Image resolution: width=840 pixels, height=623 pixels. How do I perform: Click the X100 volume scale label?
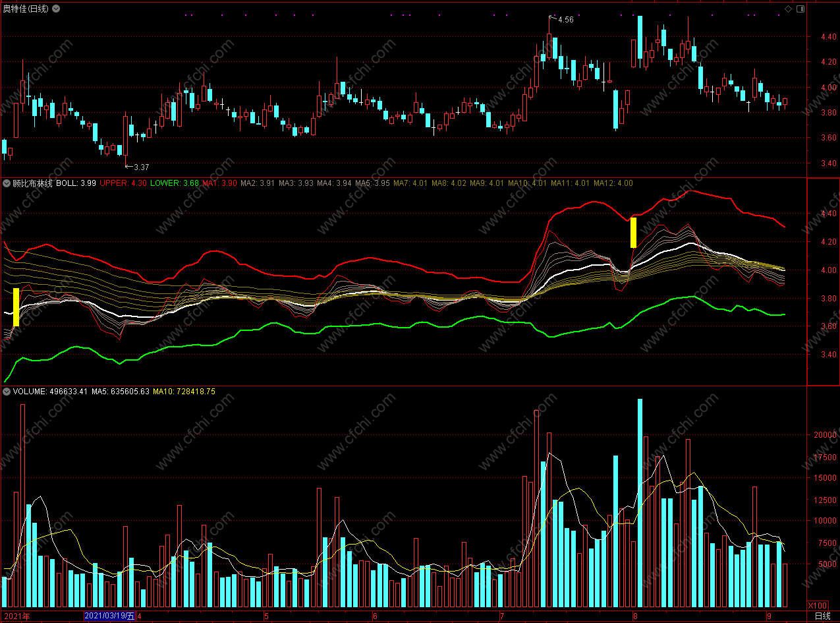[x=818, y=605]
